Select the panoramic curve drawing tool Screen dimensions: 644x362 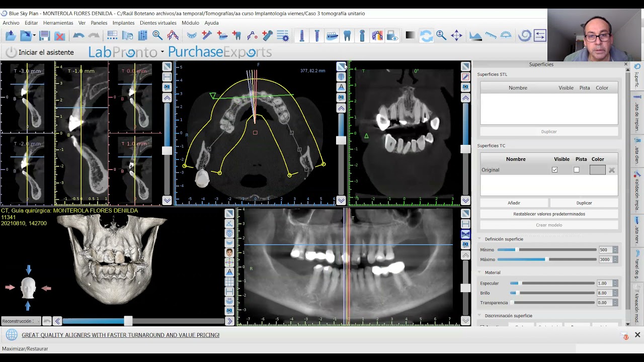click(x=173, y=36)
